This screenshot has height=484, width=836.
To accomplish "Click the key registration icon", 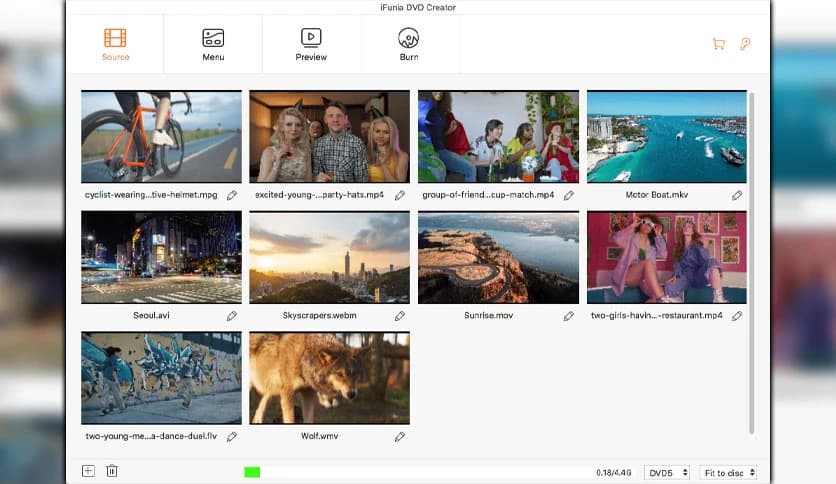I will tap(745, 44).
